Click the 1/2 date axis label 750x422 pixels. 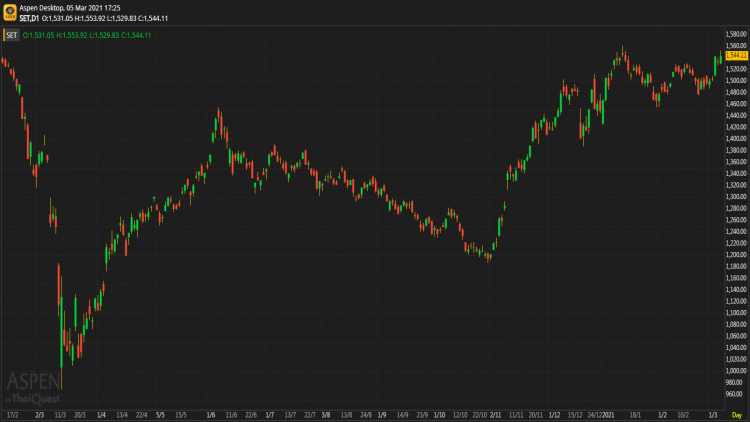coord(662,415)
